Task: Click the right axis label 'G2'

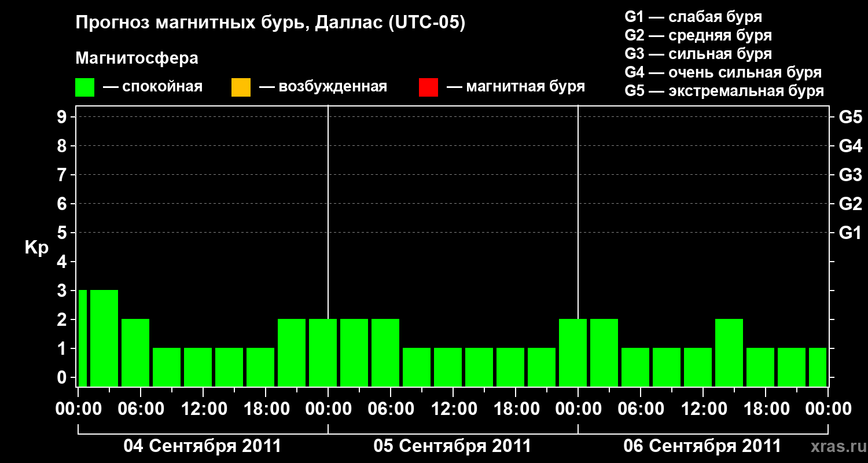Action: (850, 204)
